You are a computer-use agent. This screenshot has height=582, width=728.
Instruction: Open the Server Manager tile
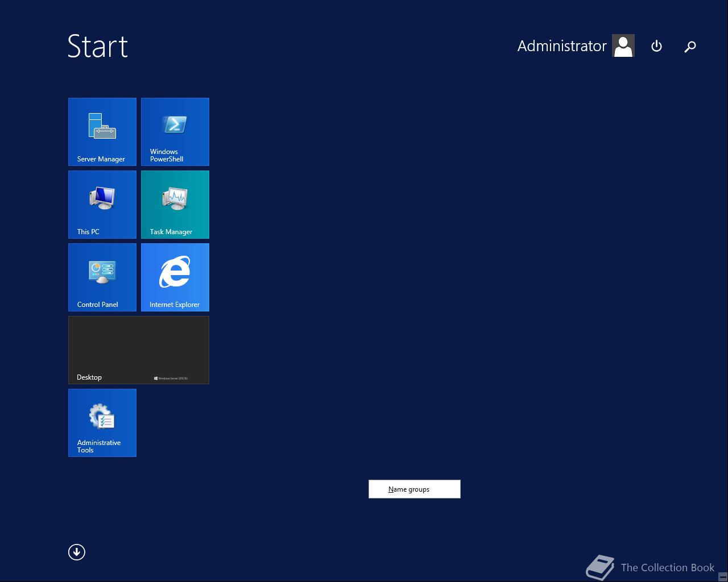click(102, 132)
